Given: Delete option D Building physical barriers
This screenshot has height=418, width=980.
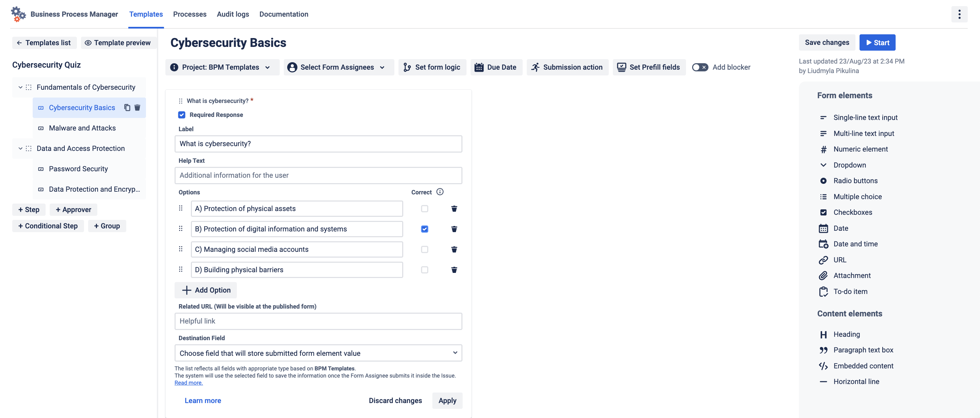Looking at the screenshot, I should 454,270.
